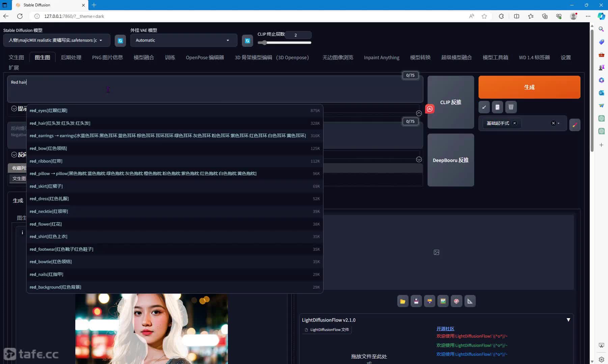Open the Copilot sidebar icon
Image resolution: width=608 pixels, height=364 pixels.
[x=601, y=16]
